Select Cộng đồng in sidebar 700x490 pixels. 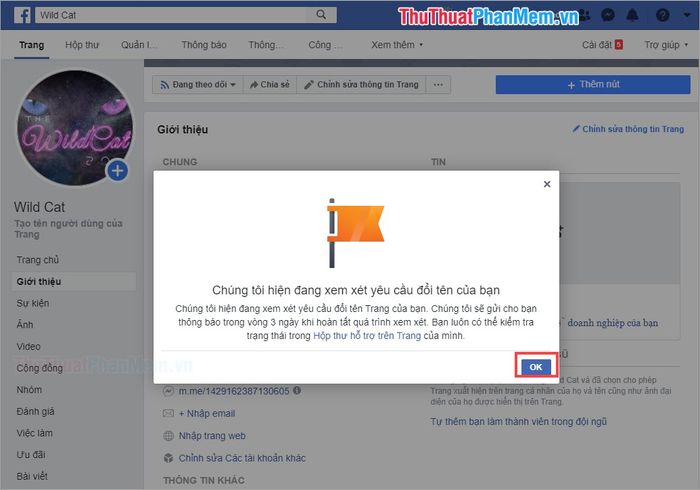click(x=39, y=368)
